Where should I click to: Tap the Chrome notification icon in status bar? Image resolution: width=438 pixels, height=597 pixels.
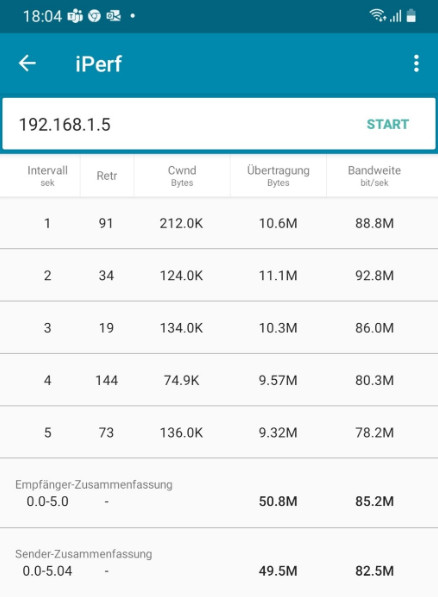click(x=94, y=16)
